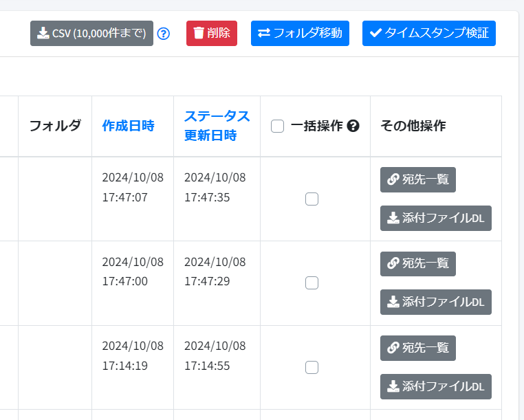
Task: Click the blue help question mark icon beside CSV
Action: coord(163,33)
